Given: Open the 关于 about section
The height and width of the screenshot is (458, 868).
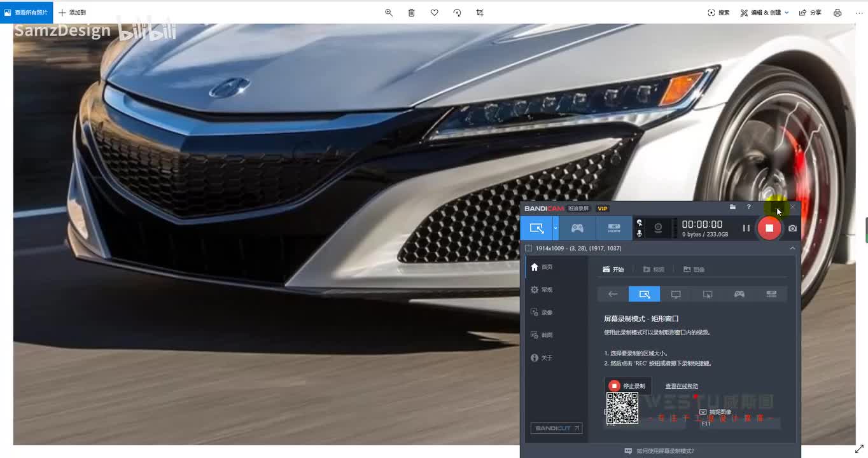Looking at the screenshot, I should pos(542,357).
